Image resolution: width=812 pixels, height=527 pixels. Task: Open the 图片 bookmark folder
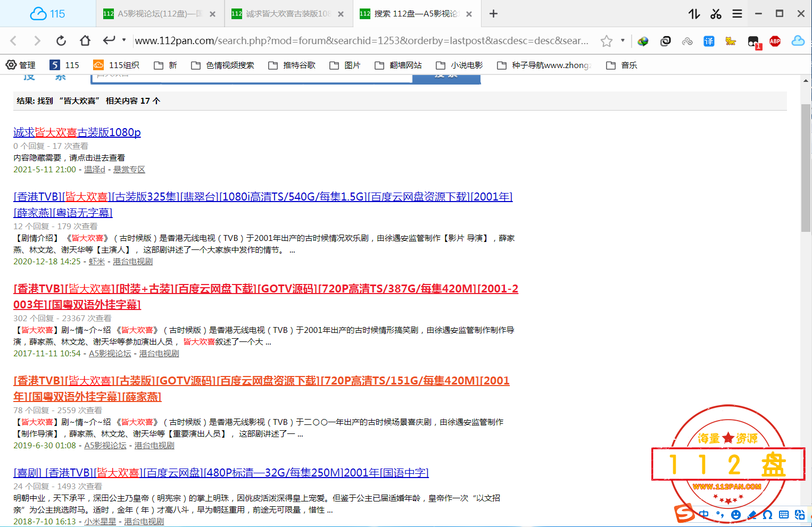click(x=345, y=65)
